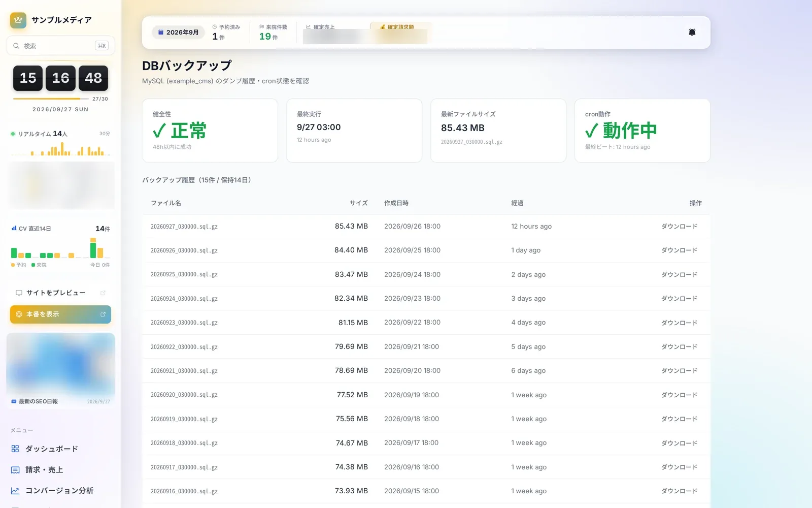Click the 3 days ago cell

pos(528,299)
